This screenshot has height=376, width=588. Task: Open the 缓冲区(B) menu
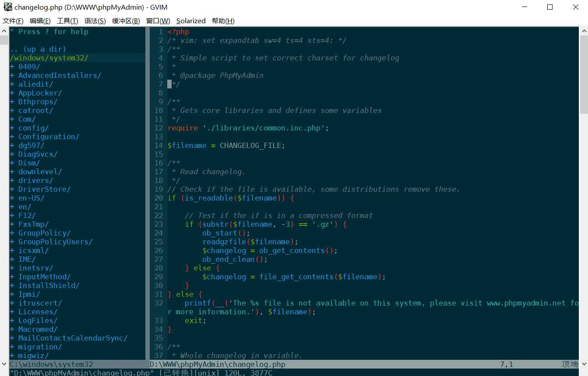(126, 21)
